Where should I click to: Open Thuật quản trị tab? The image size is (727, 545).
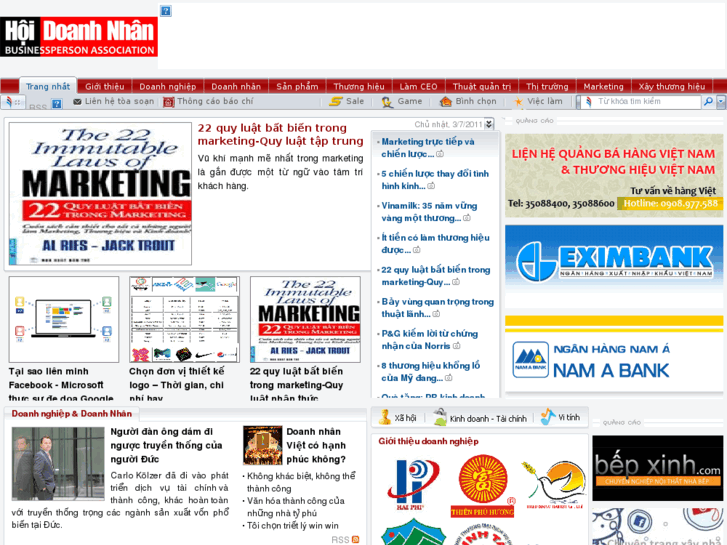[482, 86]
